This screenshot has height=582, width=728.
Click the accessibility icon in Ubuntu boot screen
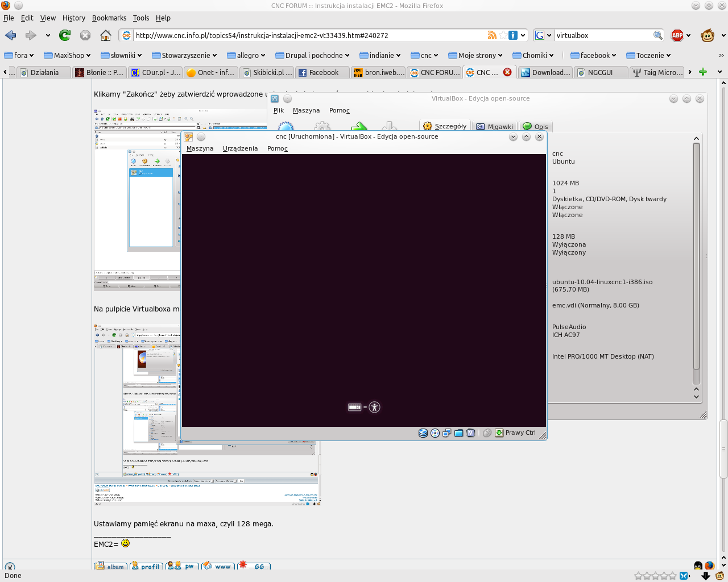click(374, 407)
